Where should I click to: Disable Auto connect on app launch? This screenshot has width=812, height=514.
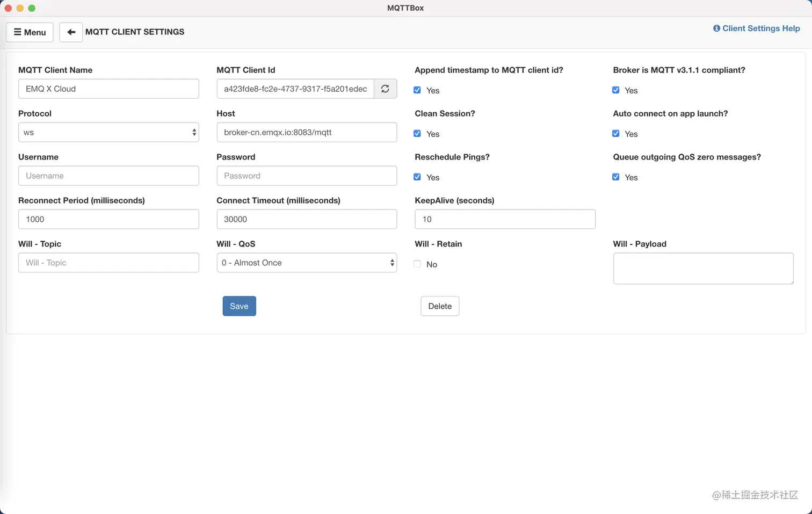(x=616, y=134)
